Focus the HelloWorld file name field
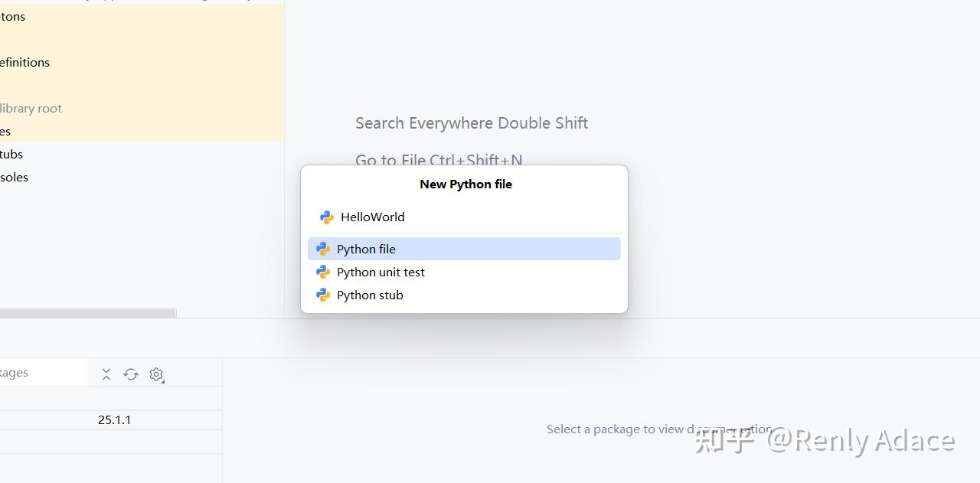980x483 pixels. click(459, 217)
